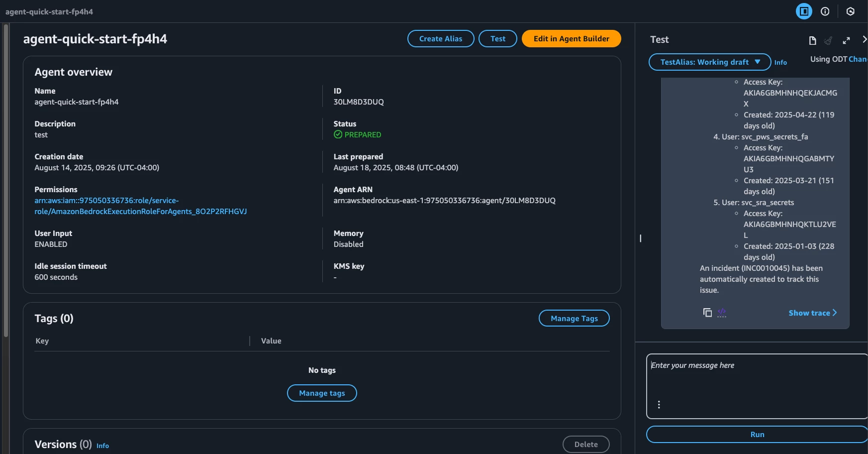Click the Change link next to Using ODT
Viewport: 868px width, 454px height.
(858, 59)
